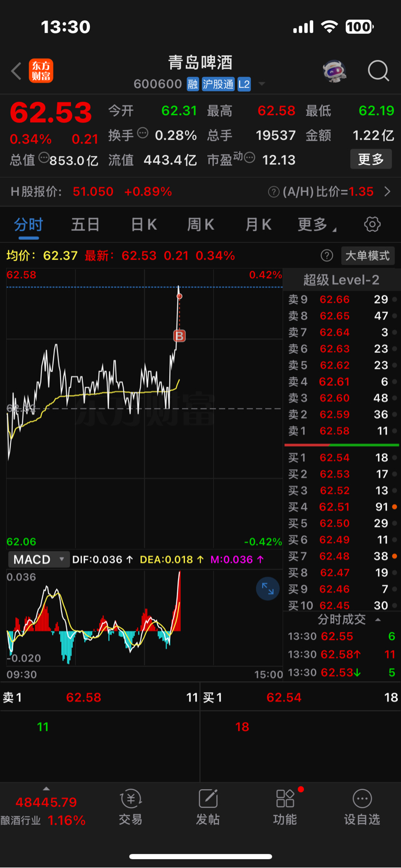The image size is (401, 868).
Task: Tap 酿酒行业 index 48445.79
Action: [x=46, y=802]
